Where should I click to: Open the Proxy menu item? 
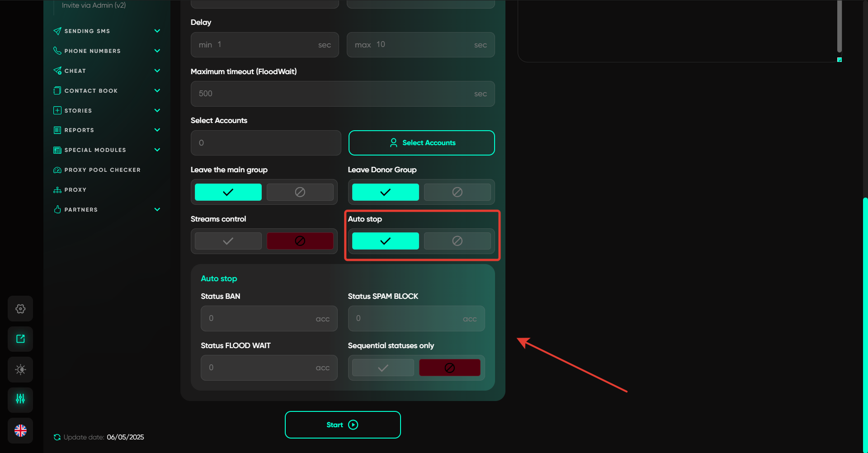[x=75, y=190]
